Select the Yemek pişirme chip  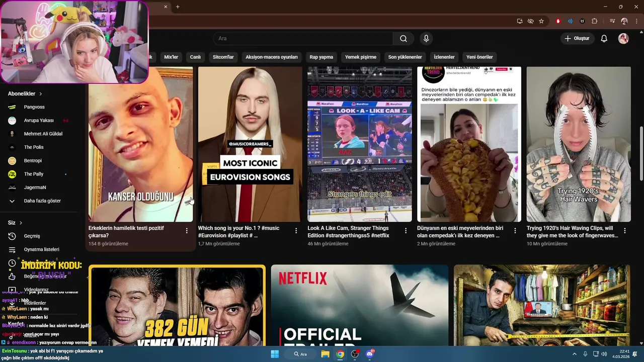pyautogui.click(x=361, y=57)
